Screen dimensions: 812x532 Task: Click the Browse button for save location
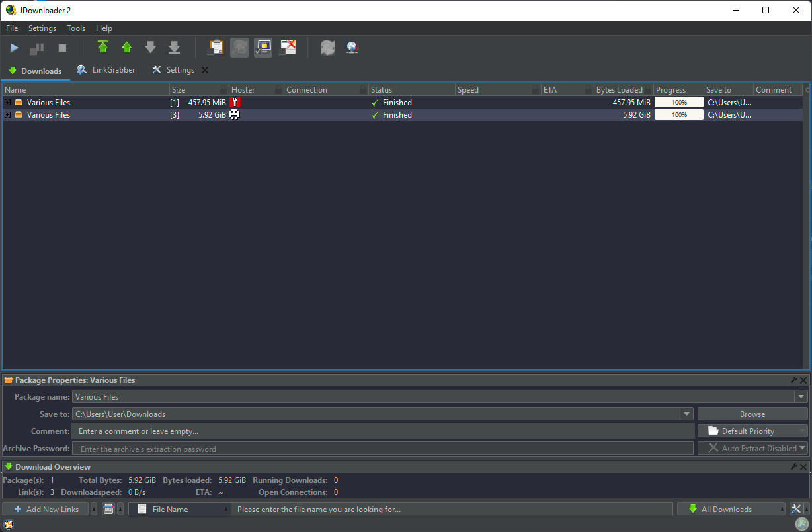point(752,414)
